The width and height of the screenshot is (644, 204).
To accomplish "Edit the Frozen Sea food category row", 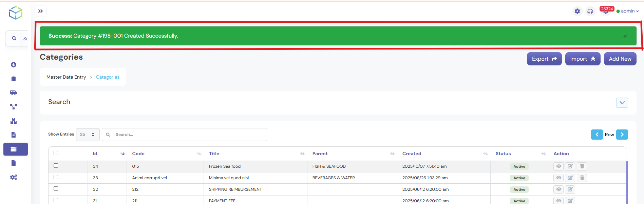I will 570,166.
